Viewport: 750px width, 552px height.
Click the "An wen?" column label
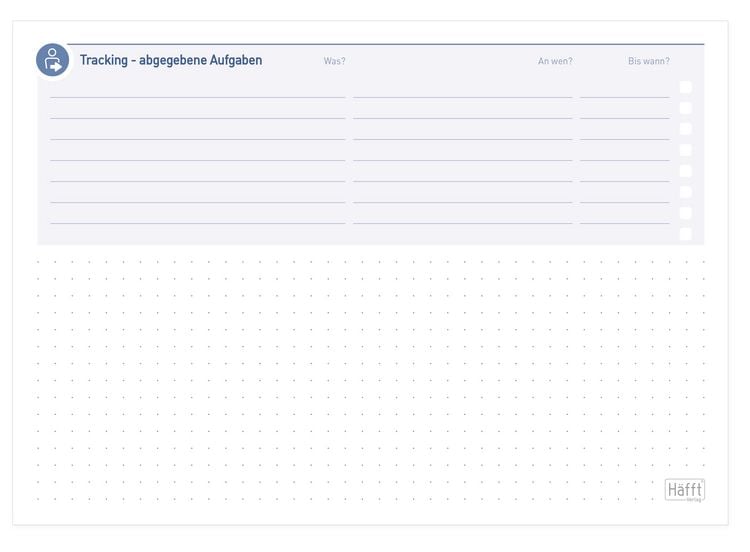pos(555,61)
